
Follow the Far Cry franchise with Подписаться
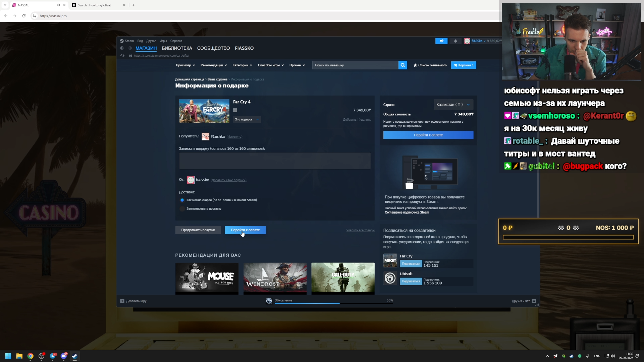[411, 264]
